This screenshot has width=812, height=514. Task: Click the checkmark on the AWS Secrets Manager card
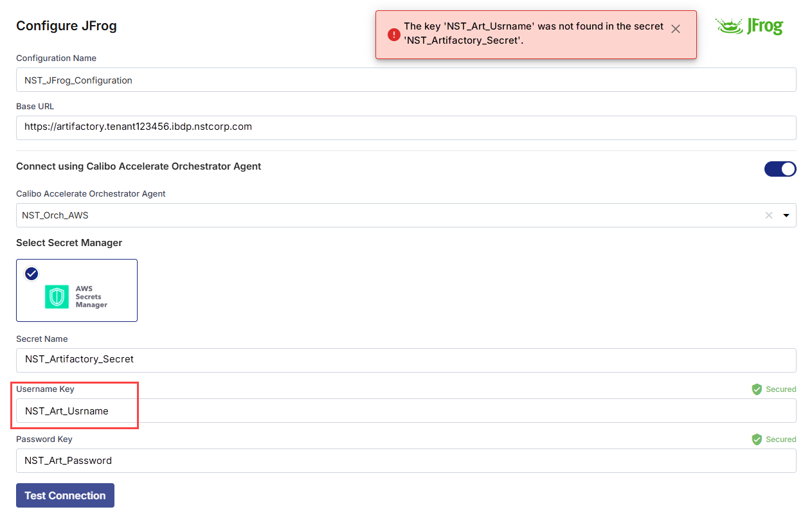[x=31, y=273]
